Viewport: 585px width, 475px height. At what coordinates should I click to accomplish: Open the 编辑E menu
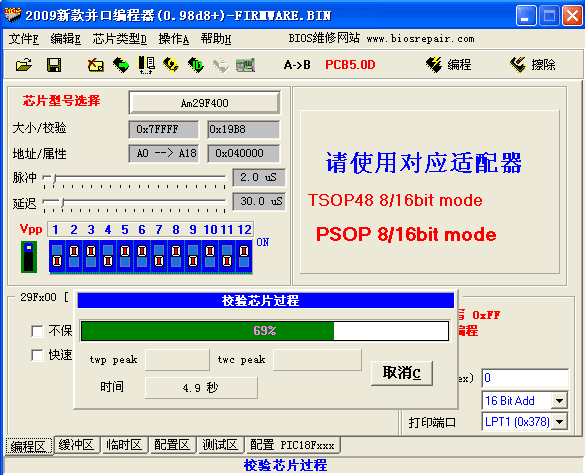pos(66,39)
